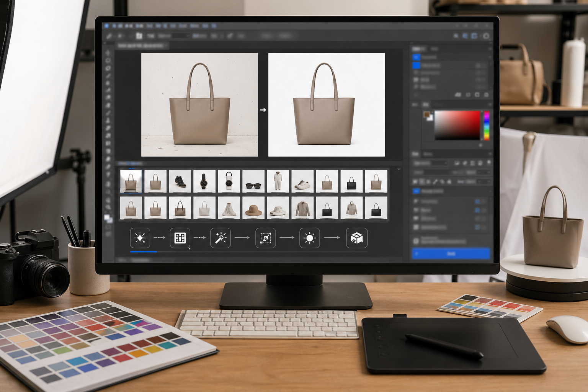Image resolution: width=588 pixels, height=392 pixels.
Task: Select the brown foreground color swatch
Action: click(427, 115)
